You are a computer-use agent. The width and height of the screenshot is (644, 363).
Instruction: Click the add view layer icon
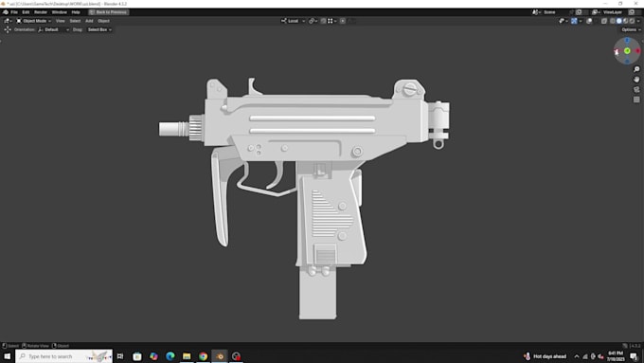pyautogui.click(x=632, y=12)
